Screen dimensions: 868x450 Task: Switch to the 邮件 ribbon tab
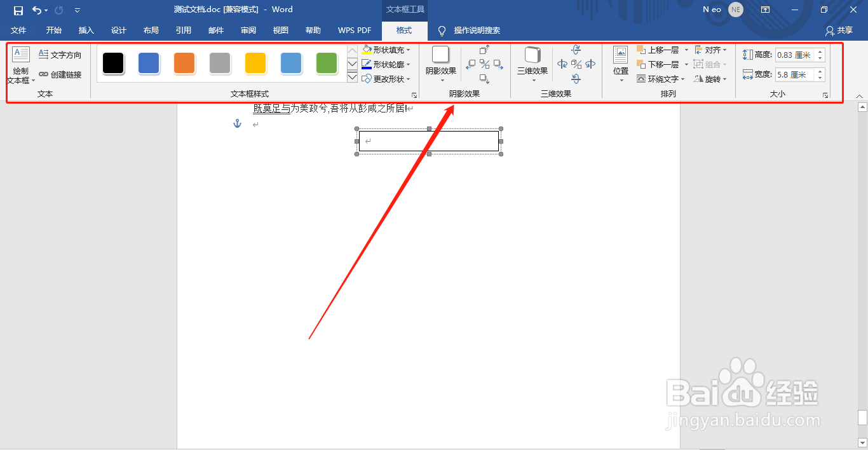coord(216,31)
